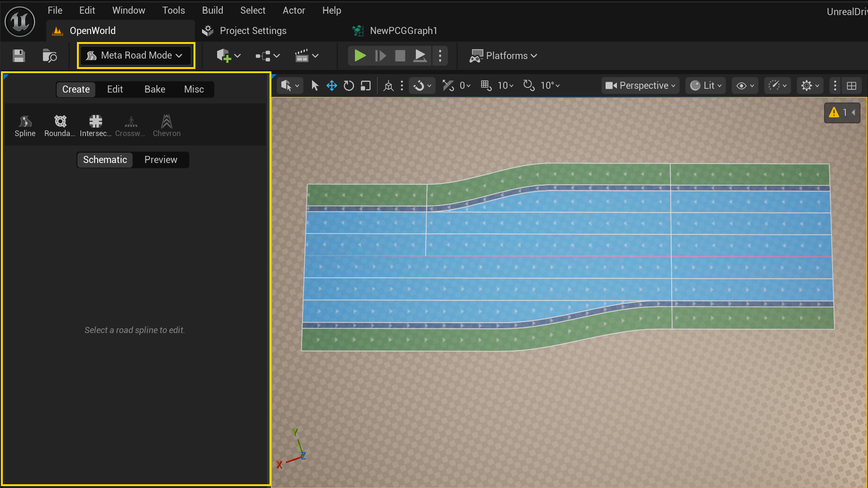Open the Tools menu
This screenshot has height=488, width=868.
174,10
